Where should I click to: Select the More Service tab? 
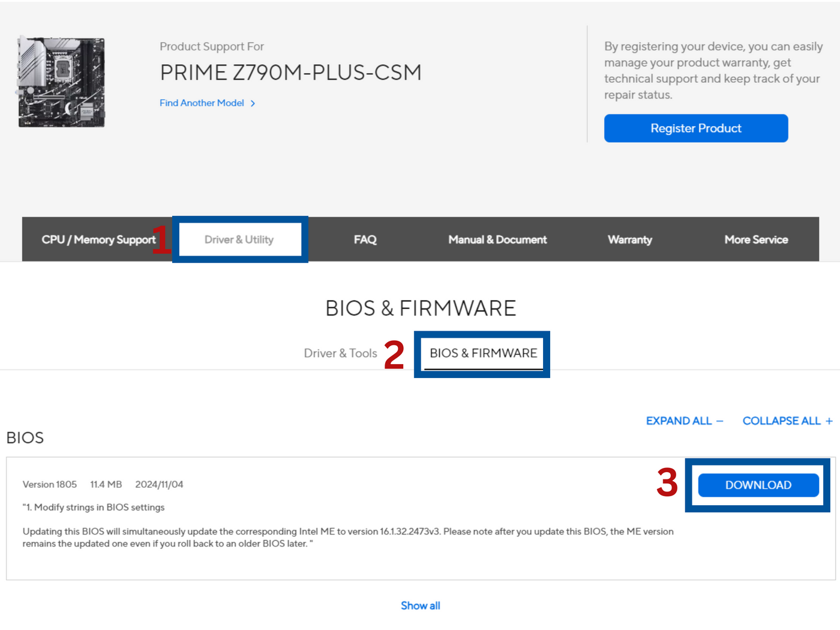click(756, 239)
